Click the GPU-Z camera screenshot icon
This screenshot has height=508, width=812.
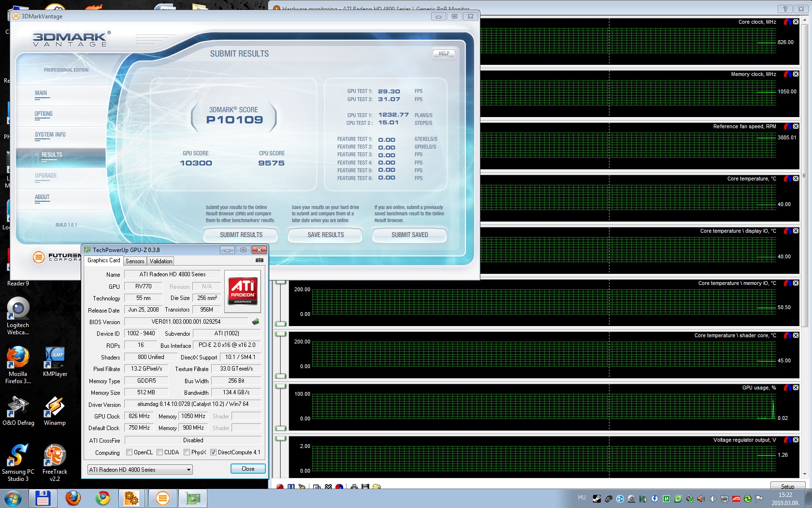[260, 260]
